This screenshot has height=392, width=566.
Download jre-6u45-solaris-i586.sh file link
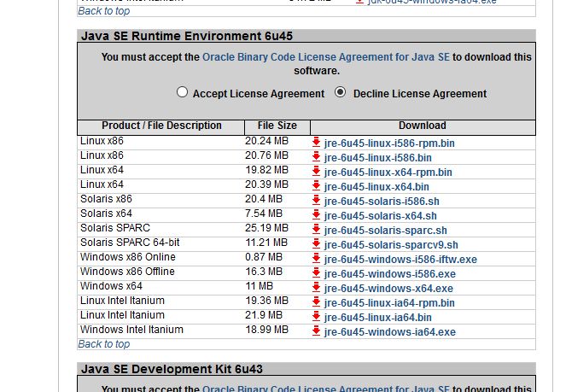point(382,202)
